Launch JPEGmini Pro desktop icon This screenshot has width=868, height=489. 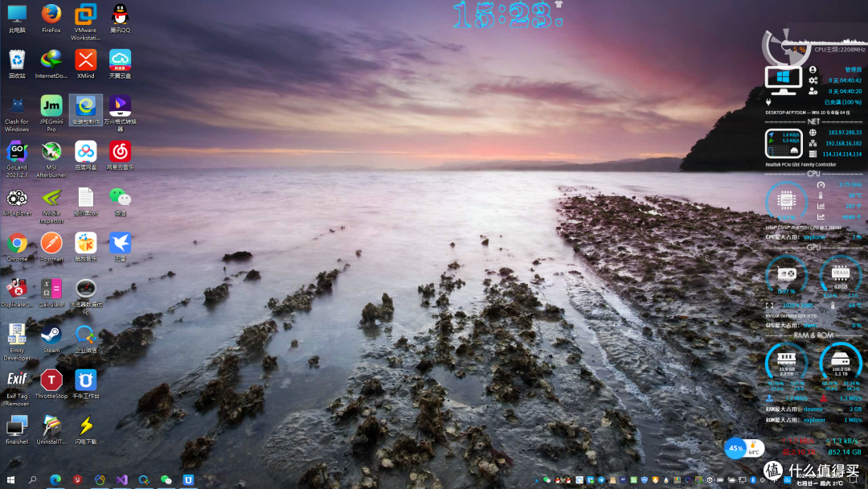51,113
